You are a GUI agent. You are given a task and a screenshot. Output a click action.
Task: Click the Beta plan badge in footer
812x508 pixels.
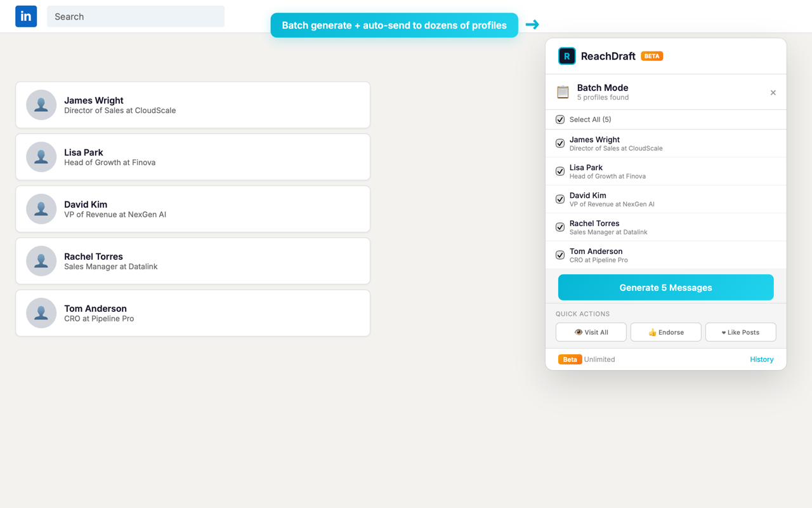pos(570,359)
